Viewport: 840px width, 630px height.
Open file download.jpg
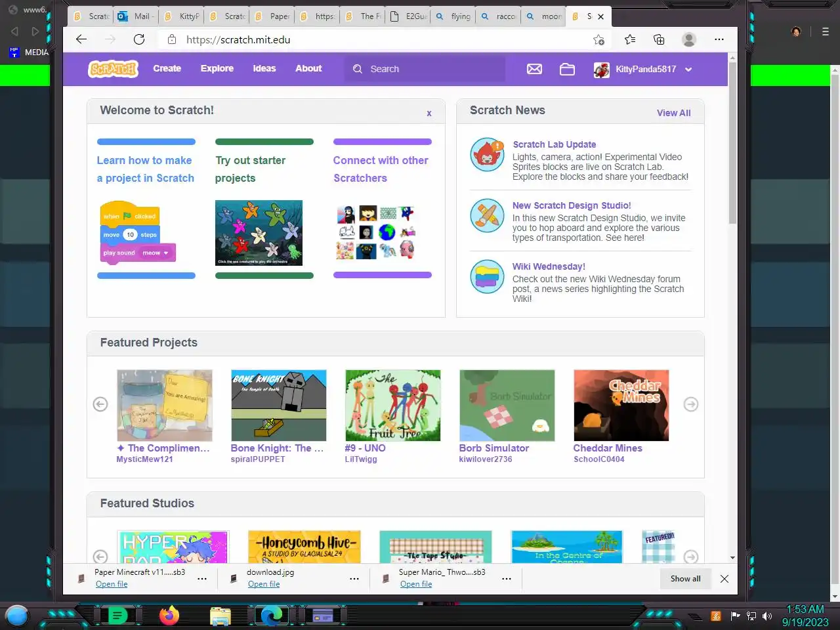click(264, 584)
